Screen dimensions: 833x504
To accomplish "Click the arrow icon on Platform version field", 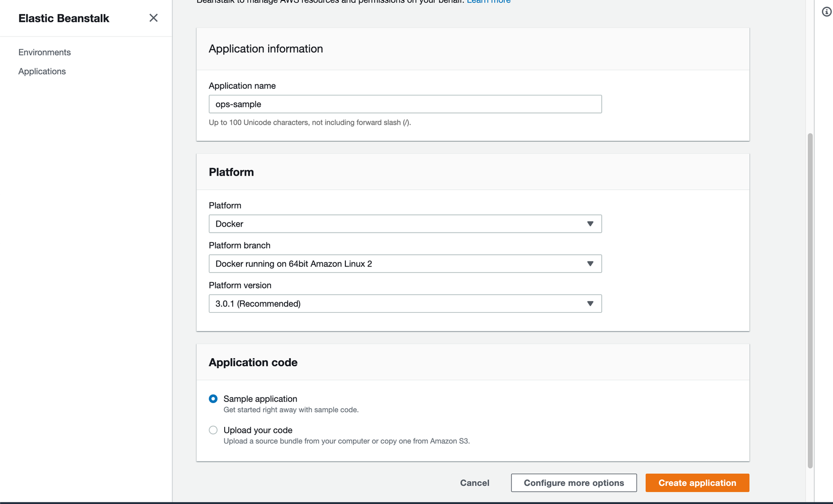I will point(590,304).
